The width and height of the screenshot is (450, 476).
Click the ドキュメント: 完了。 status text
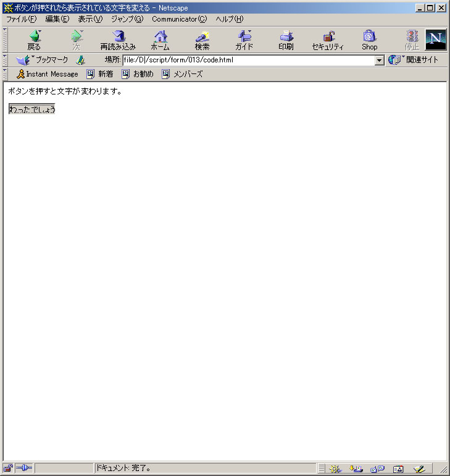(x=123, y=468)
